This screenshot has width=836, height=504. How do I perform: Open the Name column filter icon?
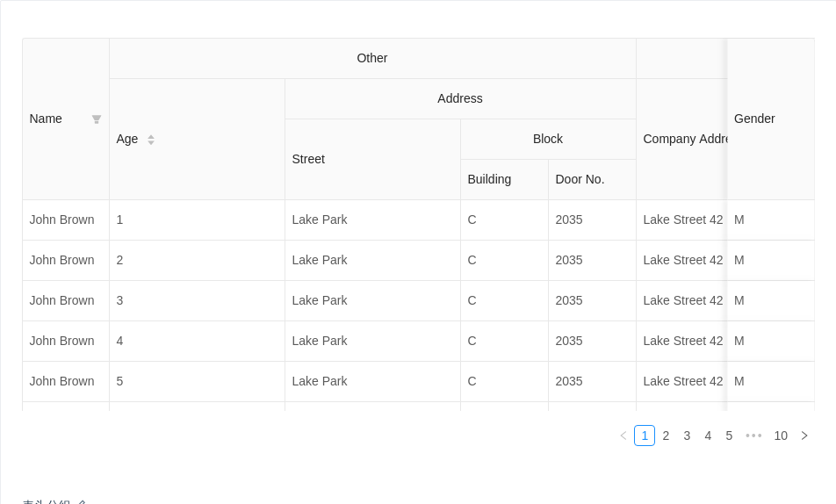(97, 119)
